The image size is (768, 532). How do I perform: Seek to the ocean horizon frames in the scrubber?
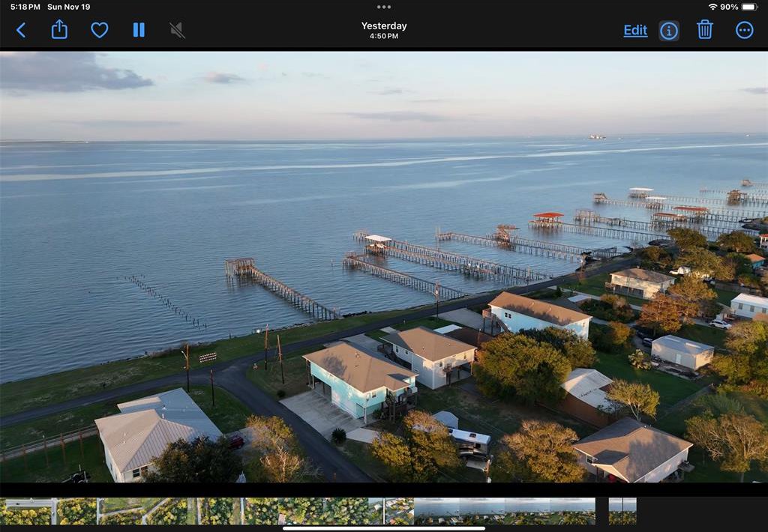[x=505, y=512]
